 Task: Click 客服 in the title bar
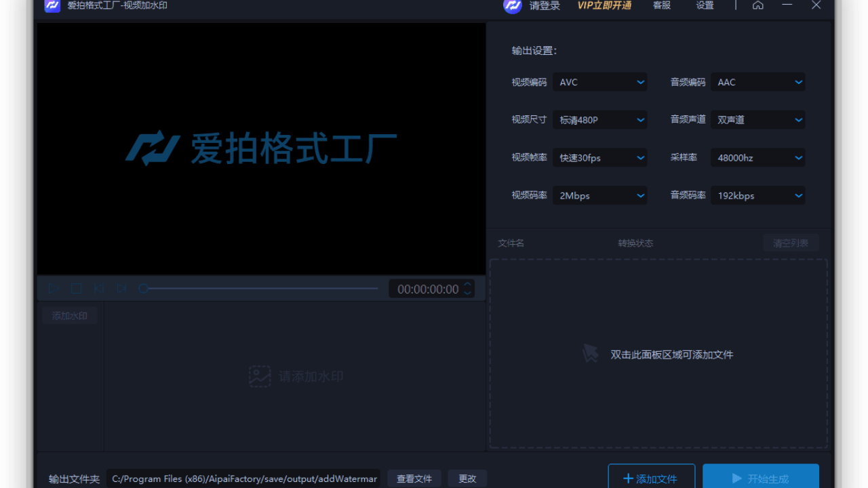point(661,5)
